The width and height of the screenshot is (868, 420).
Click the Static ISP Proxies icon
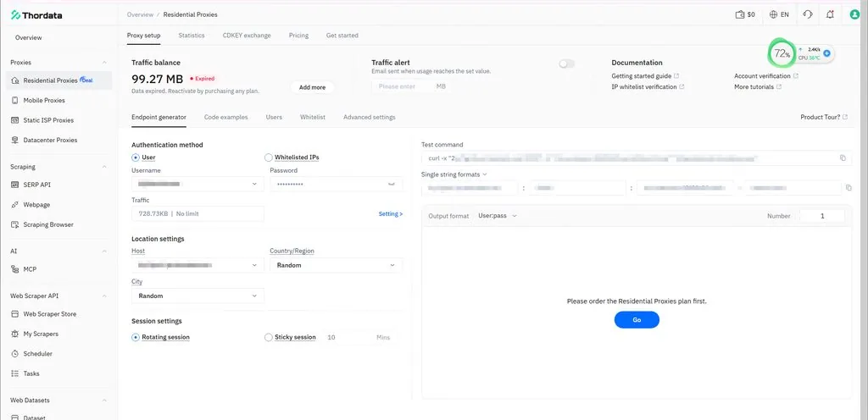pos(15,120)
